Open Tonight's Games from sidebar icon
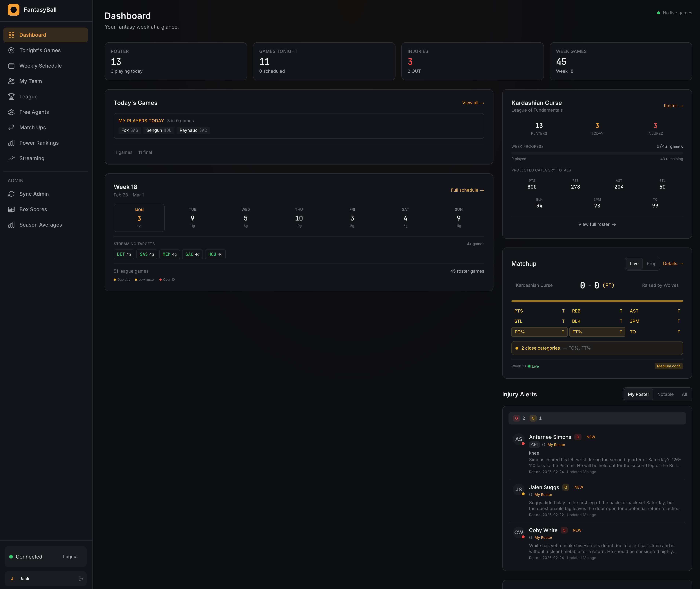The image size is (700, 589). [x=11, y=50]
